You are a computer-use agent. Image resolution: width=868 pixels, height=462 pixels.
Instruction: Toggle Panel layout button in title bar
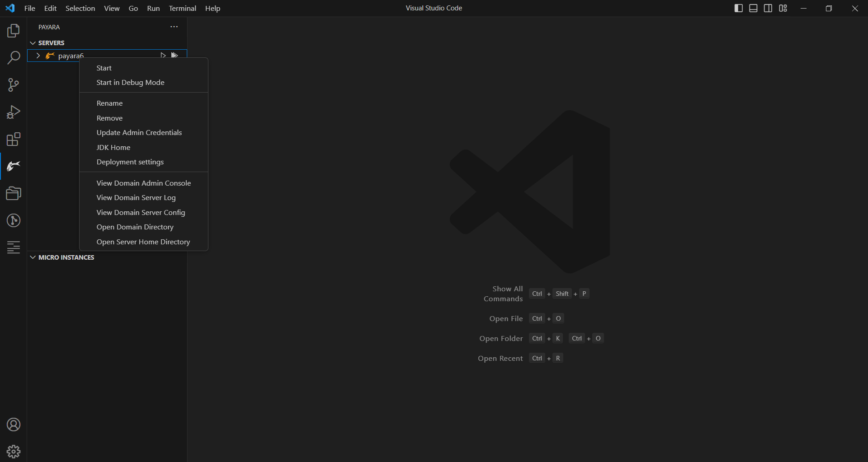click(753, 8)
